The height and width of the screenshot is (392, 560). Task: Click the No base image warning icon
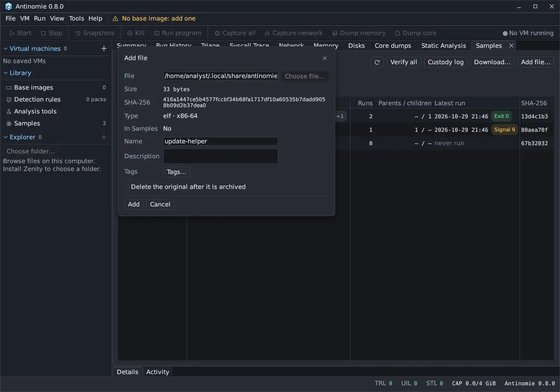point(115,19)
